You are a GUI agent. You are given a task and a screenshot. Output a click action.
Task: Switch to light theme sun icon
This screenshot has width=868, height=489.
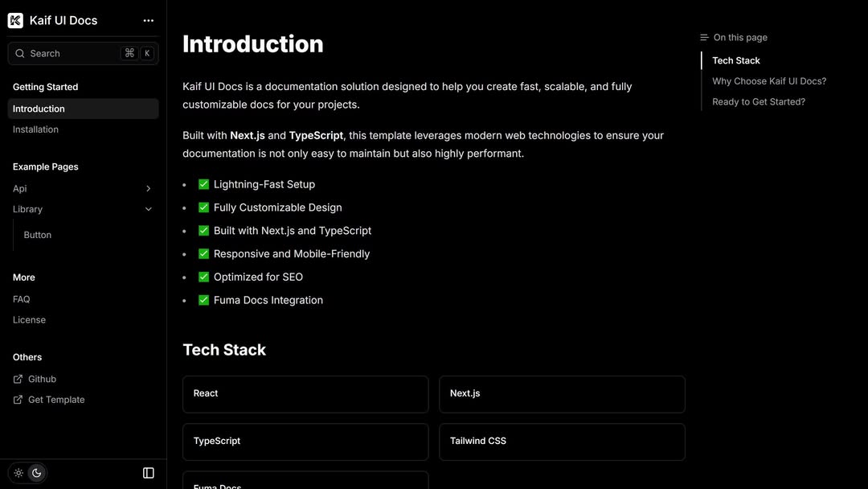click(x=18, y=473)
